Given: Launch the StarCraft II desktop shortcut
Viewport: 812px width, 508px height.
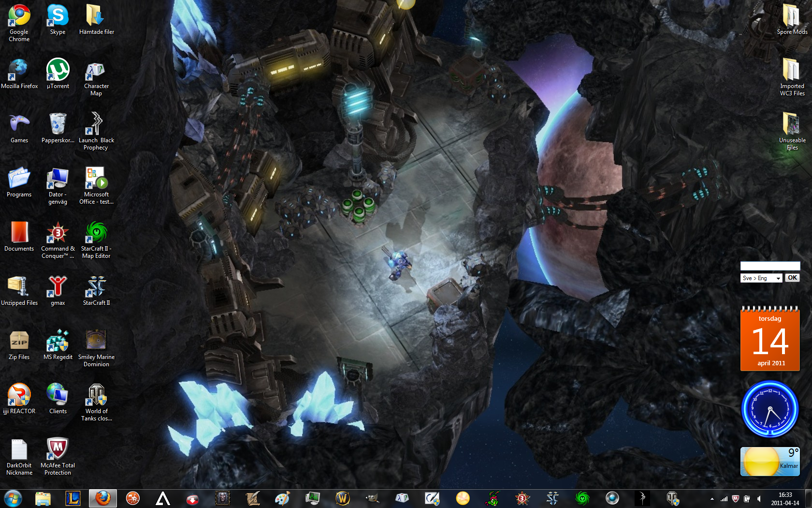Looking at the screenshot, I should coord(96,290).
